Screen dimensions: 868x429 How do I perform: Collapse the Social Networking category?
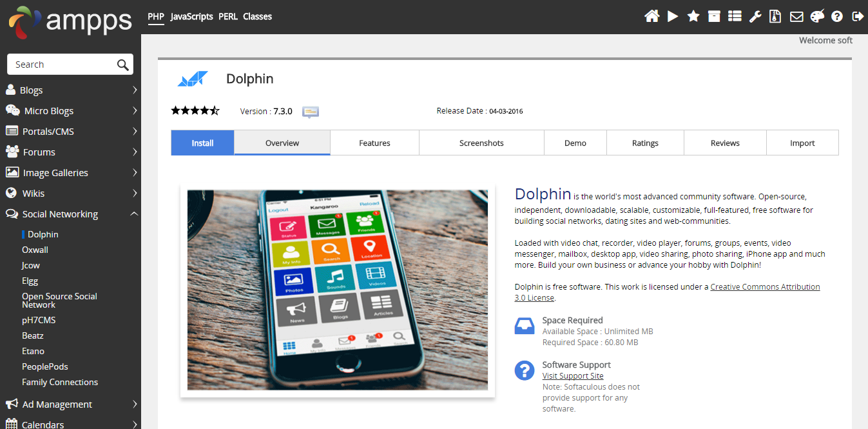(x=134, y=214)
